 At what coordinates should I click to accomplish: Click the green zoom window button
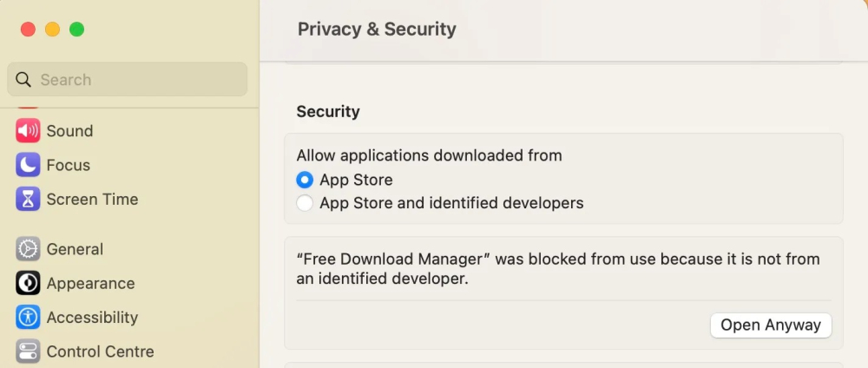[76, 30]
